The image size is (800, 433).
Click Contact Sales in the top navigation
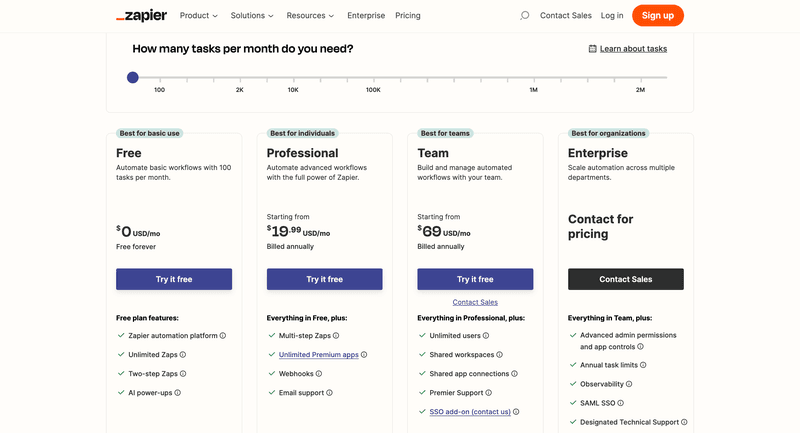(x=566, y=16)
